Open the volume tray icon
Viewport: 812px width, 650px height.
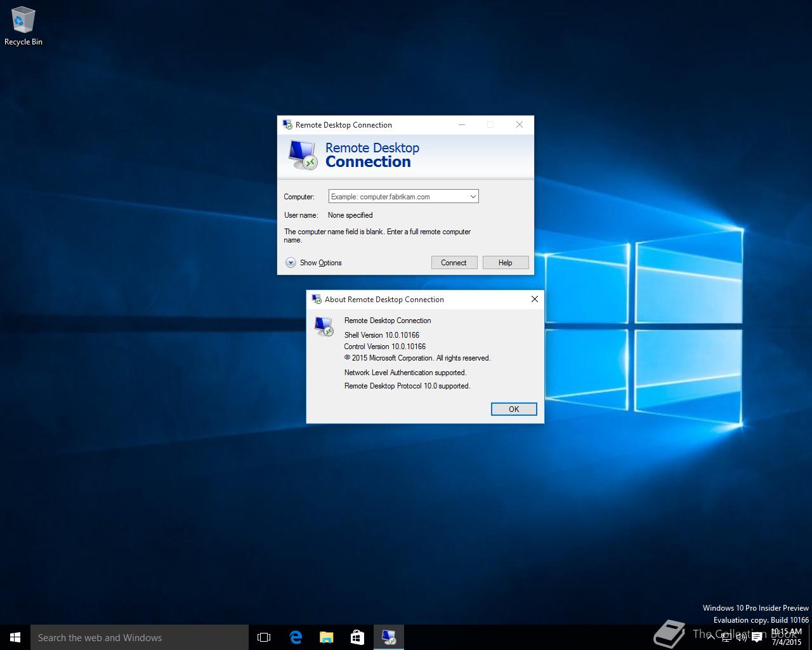(x=742, y=637)
